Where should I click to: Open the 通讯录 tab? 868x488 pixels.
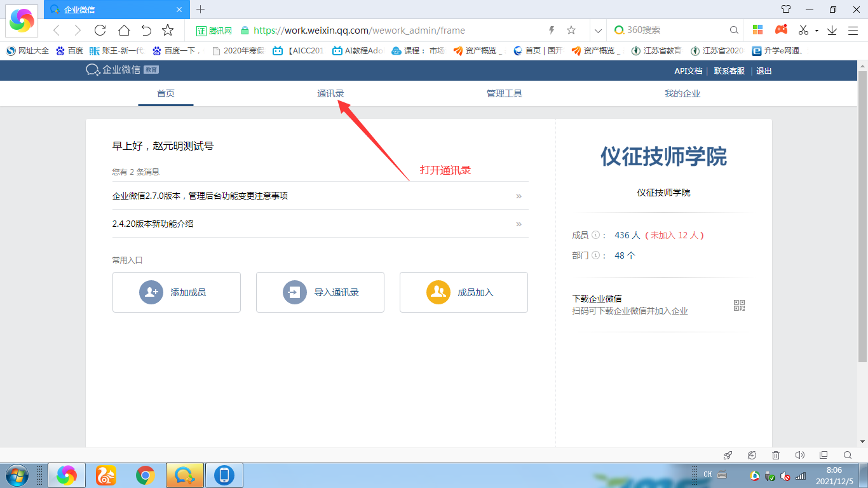pos(330,93)
